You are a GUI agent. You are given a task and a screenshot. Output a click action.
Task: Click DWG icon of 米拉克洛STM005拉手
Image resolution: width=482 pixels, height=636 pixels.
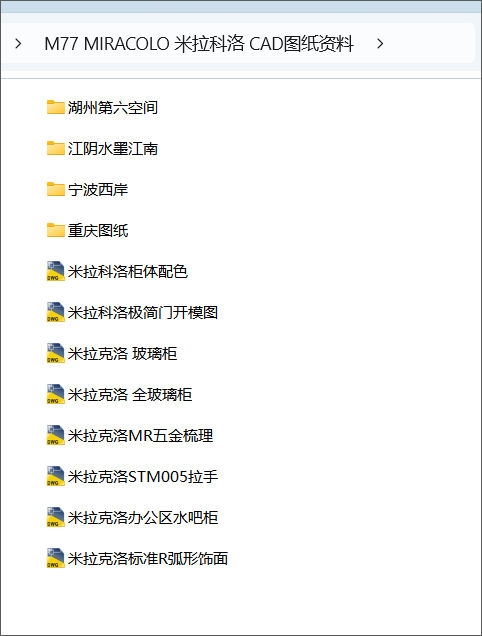(56, 476)
